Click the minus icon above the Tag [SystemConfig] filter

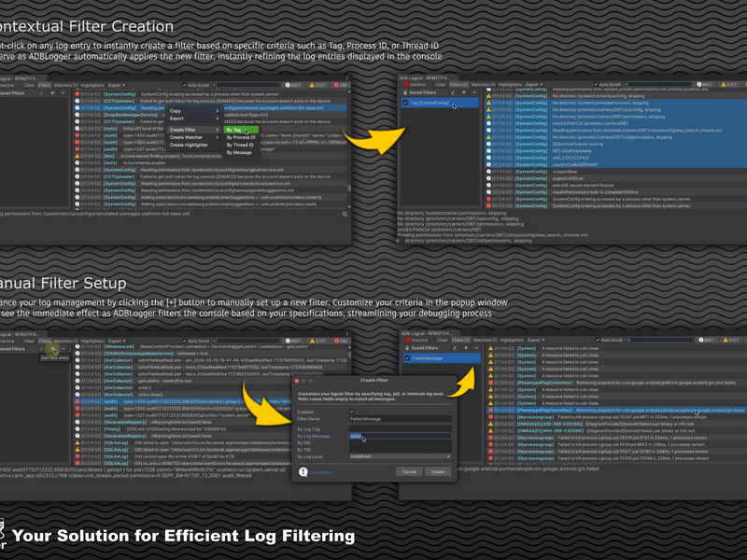tap(474, 92)
